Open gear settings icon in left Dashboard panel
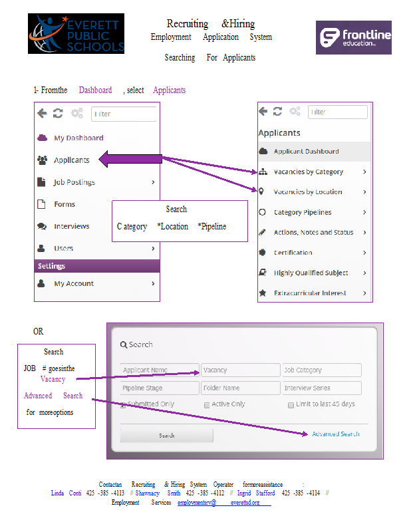The width and height of the screenshot is (411, 532). (x=77, y=113)
